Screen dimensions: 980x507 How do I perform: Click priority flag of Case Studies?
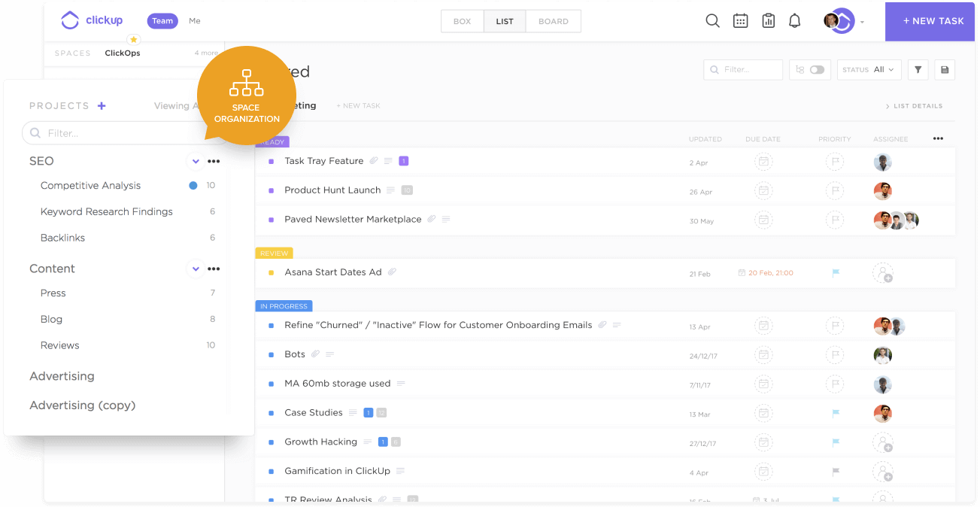835,413
